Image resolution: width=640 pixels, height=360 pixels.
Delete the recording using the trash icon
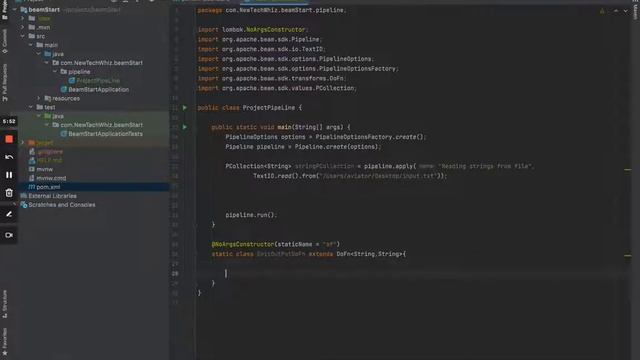point(9,193)
